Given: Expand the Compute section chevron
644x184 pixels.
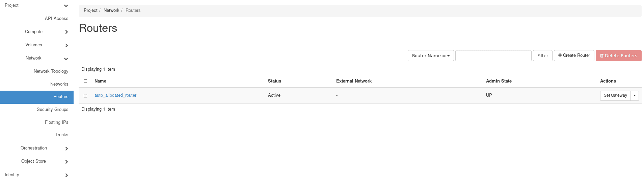Looking at the screenshot, I should [66, 32].
